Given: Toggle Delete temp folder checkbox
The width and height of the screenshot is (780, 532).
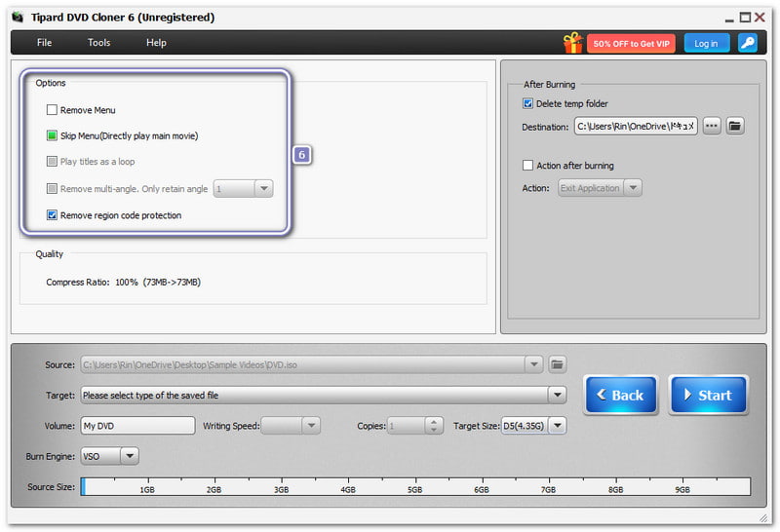Looking at the screenshot, I should click(x=528, y=104).
